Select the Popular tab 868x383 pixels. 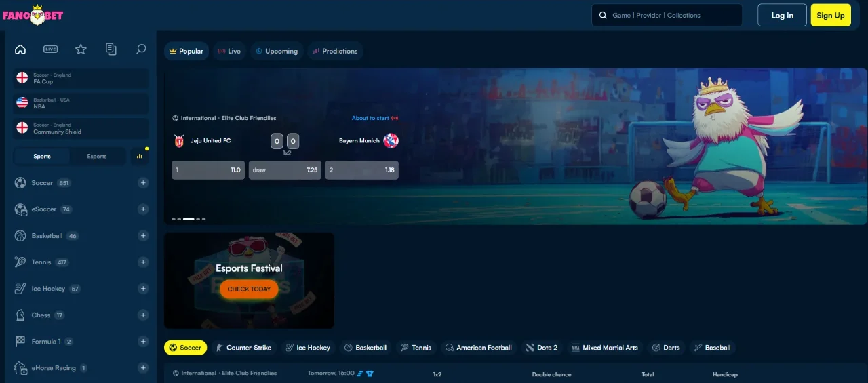click(186, 51)
